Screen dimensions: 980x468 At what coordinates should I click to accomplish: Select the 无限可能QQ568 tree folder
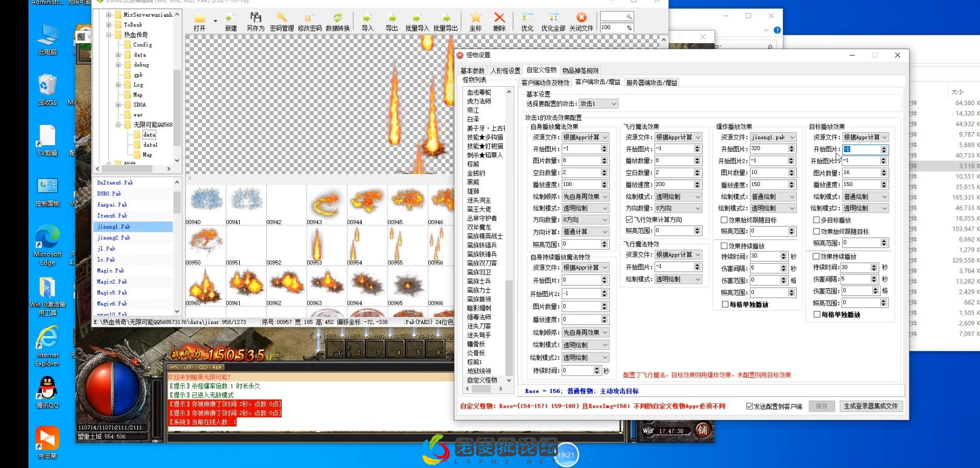point(152,125)
